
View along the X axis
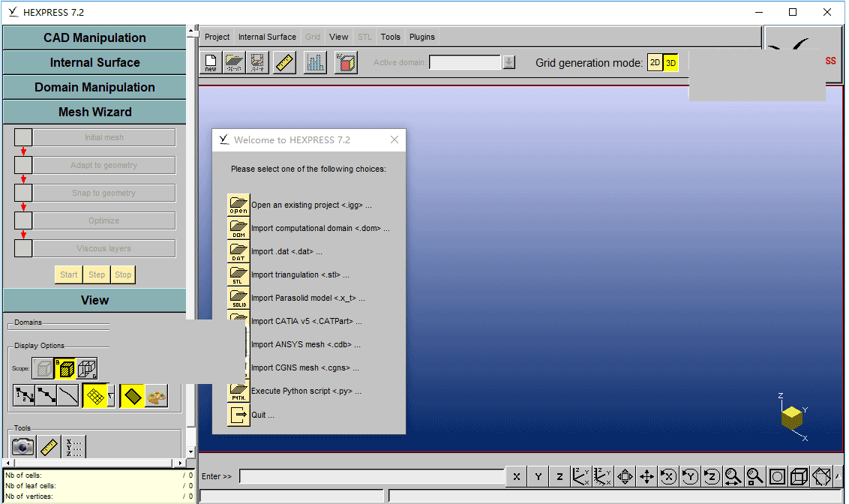(x=517, y=476)
